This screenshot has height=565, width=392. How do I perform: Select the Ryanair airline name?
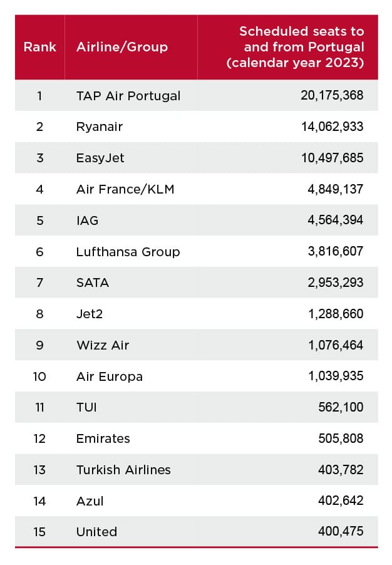[x=100, y=127]
